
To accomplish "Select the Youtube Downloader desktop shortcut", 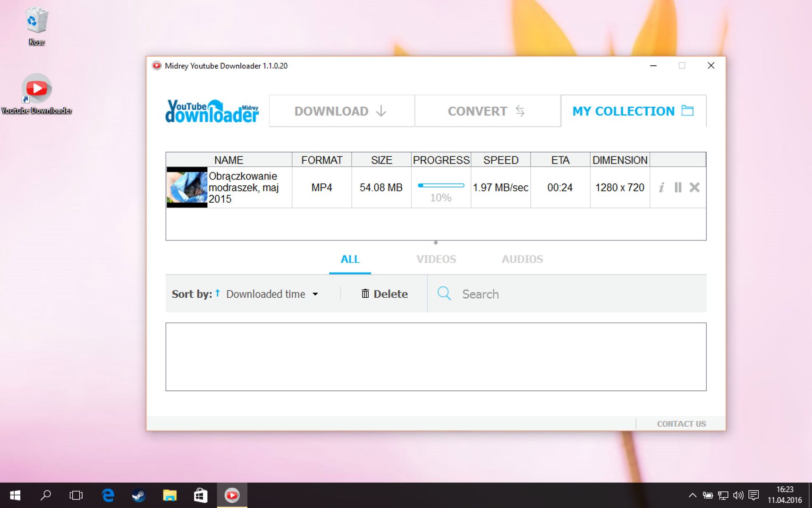I will (36, 94).
